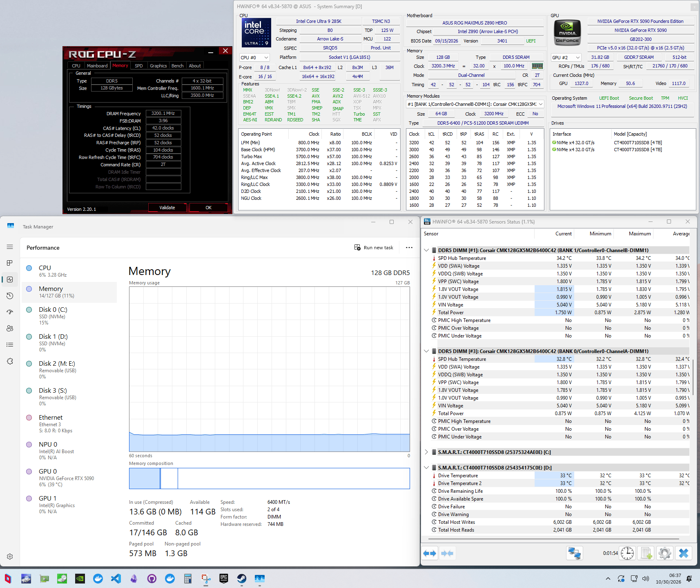Click the collapse columns arrows in HWiNFO Sensors

(447, 553)
